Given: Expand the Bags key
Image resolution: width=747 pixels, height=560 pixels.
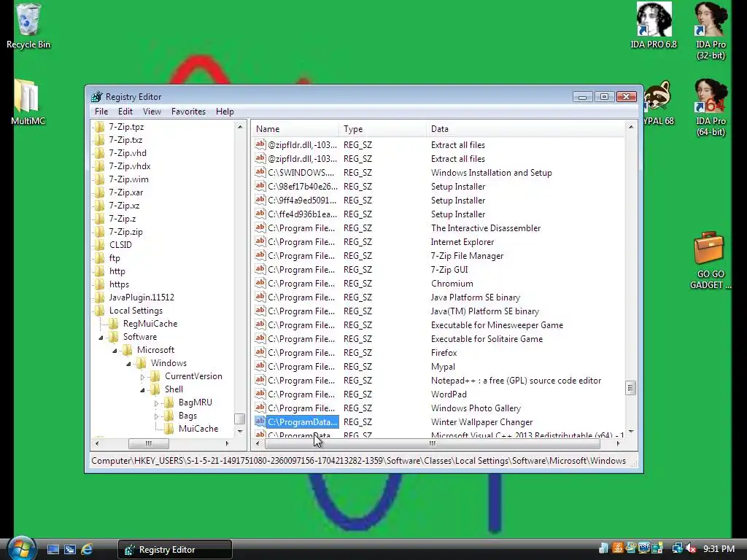Looking at the screenshot, I should [x=156, y=416].
